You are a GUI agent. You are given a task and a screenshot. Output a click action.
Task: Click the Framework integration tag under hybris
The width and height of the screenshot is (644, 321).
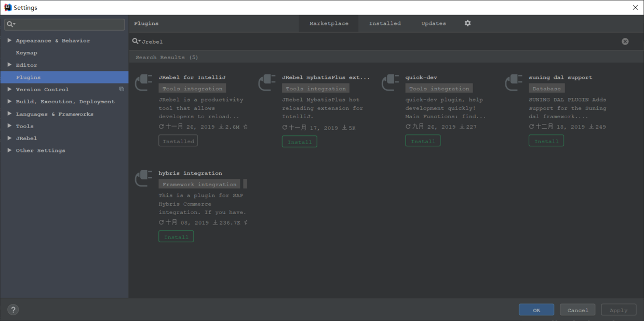tap(199, 185)
